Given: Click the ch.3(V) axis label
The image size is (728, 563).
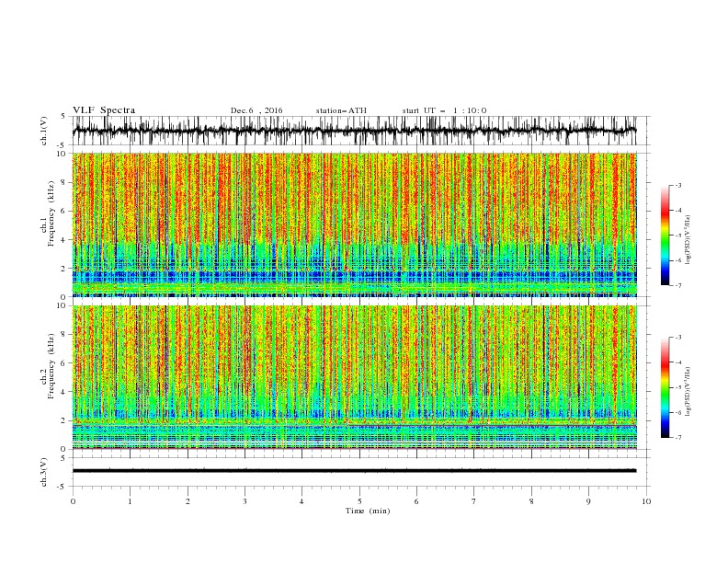Looking at the screenshot, I should coord(44,472).
